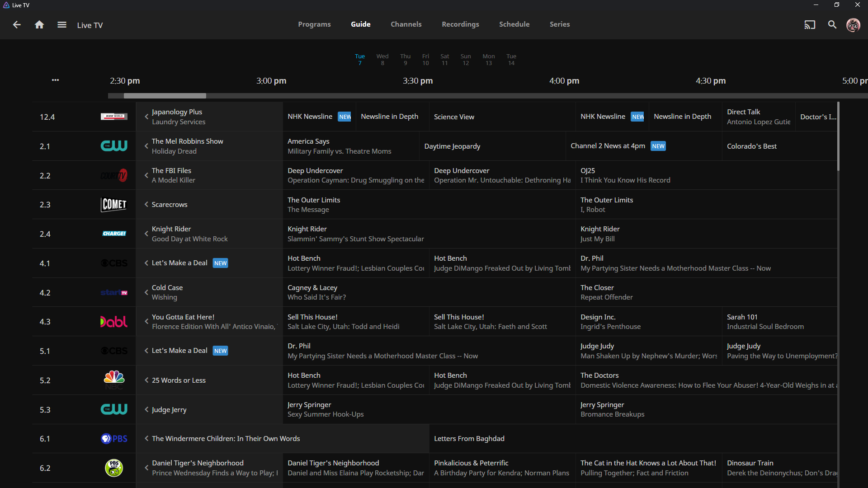Viewport: 868px width, 488px height.
Task: Click the Dabl channel 4.3 logo
Action: pos(114,322)
